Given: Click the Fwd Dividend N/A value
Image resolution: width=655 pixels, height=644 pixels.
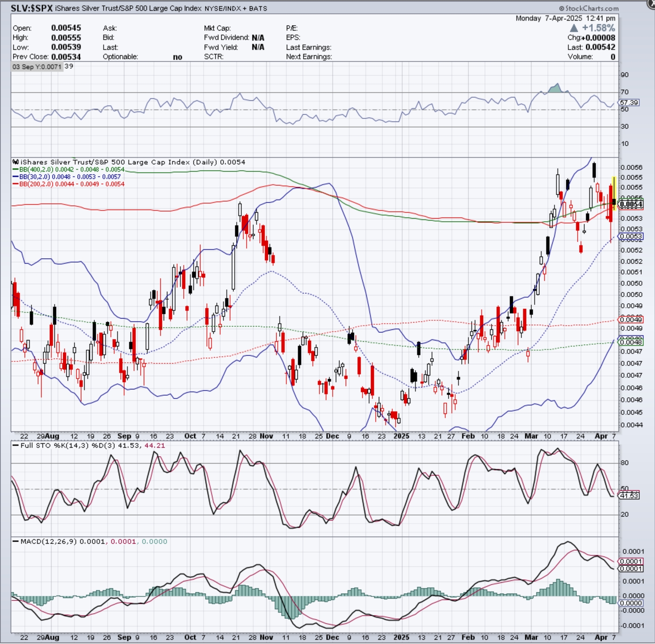Looking at the screenshot, I should 258,38.
